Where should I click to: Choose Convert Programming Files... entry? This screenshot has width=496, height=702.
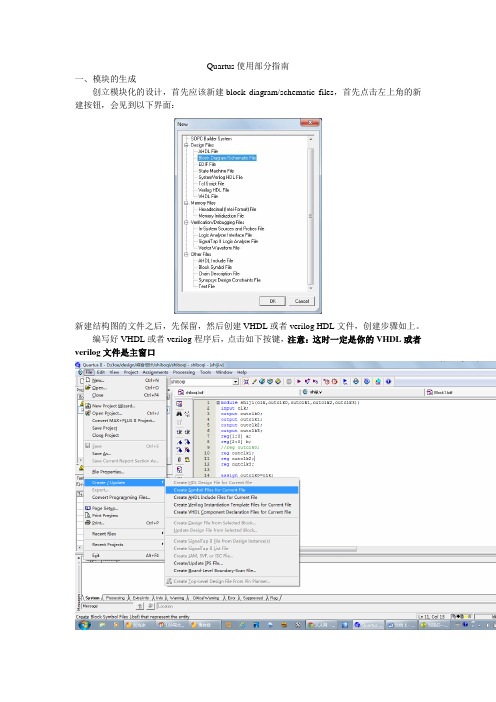122,497
